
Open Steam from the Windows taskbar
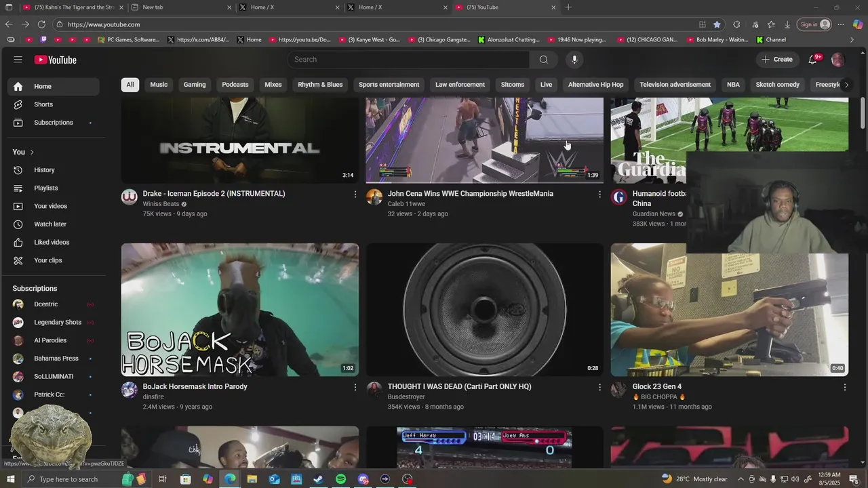(318, 479)
